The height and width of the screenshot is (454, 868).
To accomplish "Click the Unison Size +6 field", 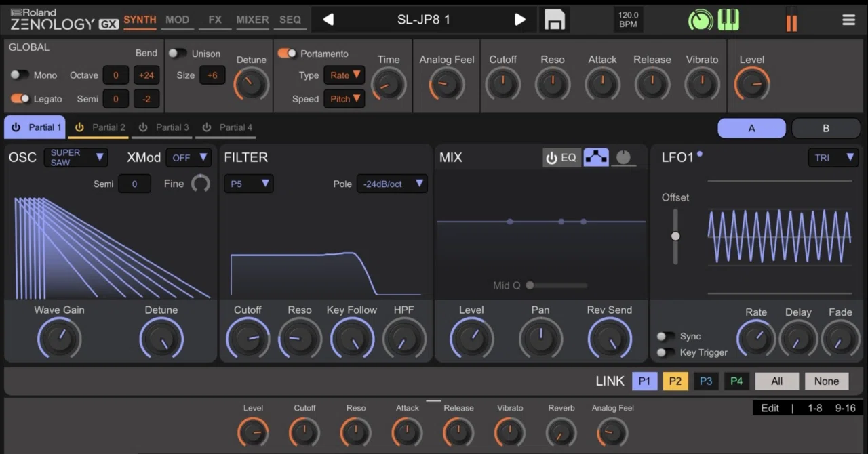I will pos(212,75).
